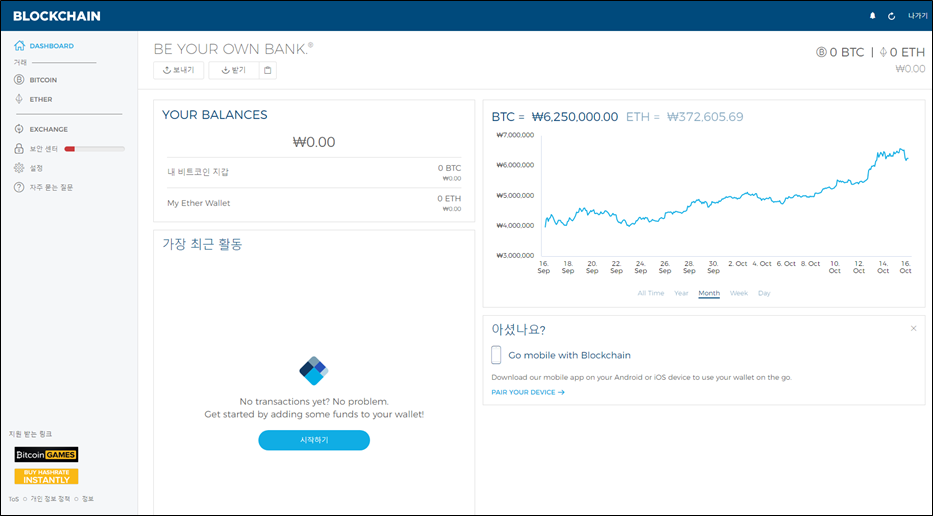
Task: Switch chart to Year range
Action: pyautogui.click(x=681, y=293)
